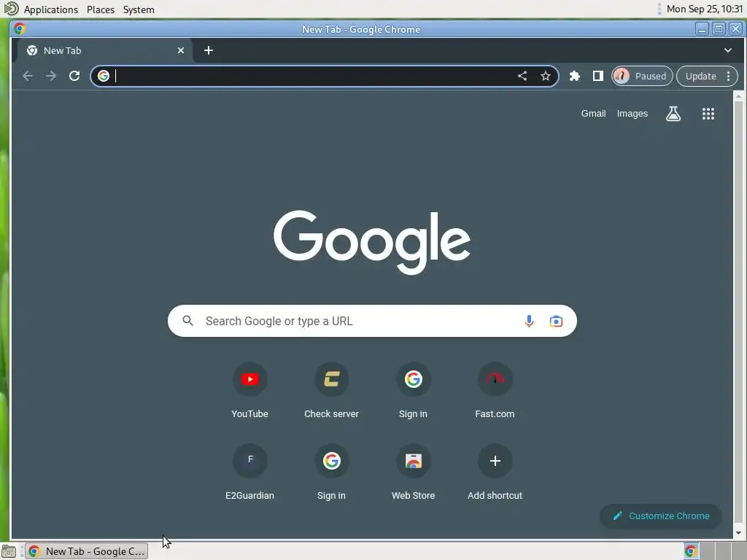Image resolution: width=747 pixels, height=560 pixels.
Task: Go back using the browser back arrow
Action: click(x=28, y=76)
